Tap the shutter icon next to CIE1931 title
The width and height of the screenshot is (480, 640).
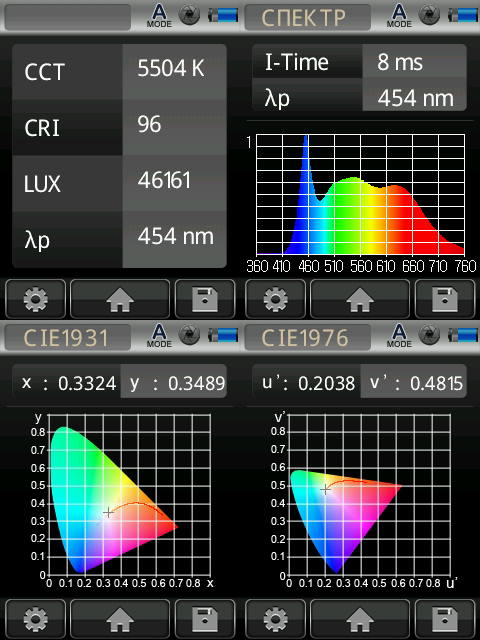coord(189,336)
